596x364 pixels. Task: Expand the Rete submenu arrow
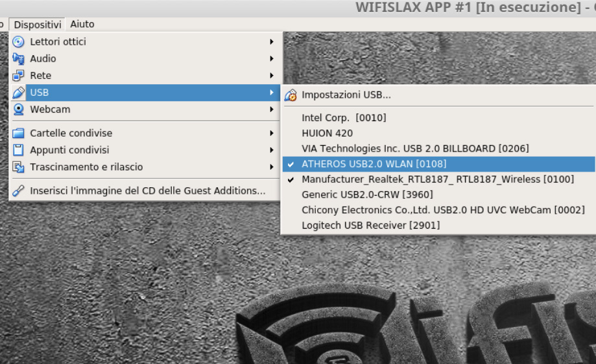pyautogui.click(x=271, y=76)
